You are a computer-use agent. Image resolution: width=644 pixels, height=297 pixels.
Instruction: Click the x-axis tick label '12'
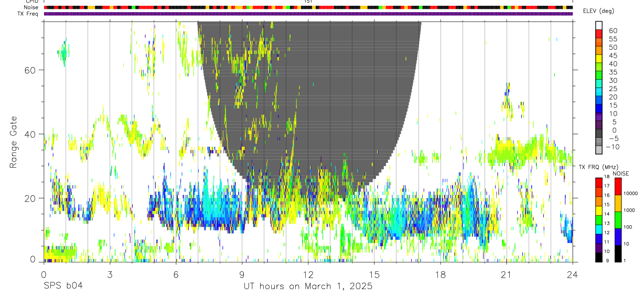(308, 274)
